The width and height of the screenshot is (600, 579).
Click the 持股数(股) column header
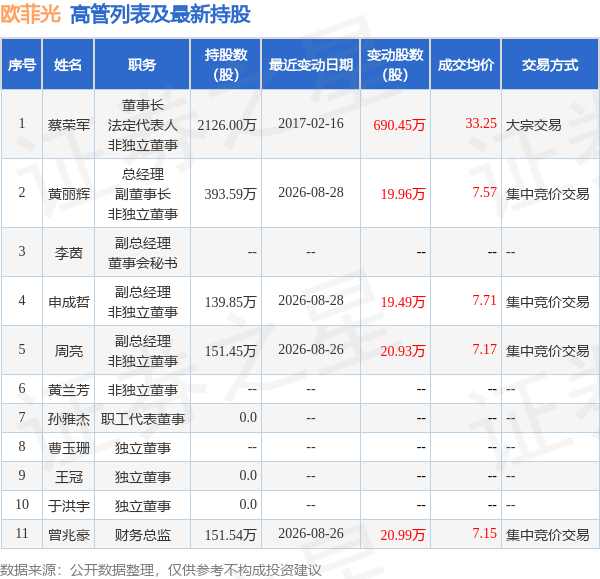(x=226, y=64)
